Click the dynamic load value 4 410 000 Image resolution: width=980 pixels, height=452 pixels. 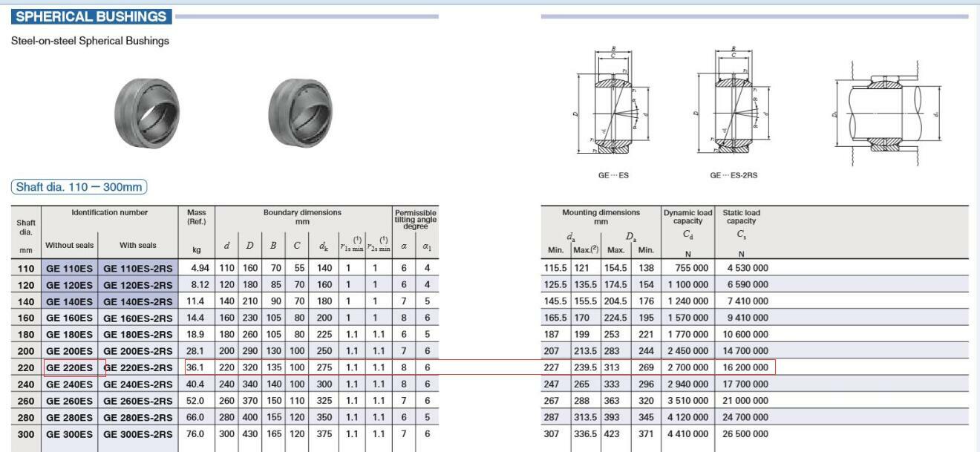tap(688, 434)
